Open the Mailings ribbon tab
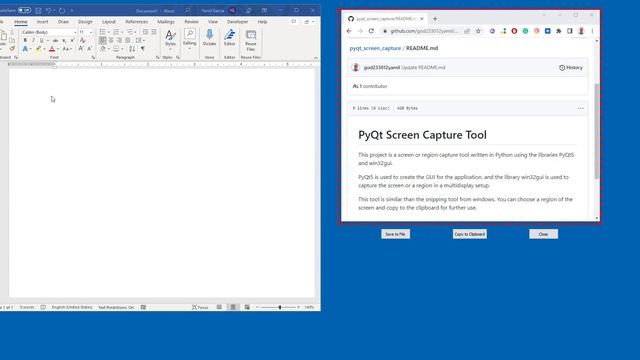The image size is (640, 360). click(166, 22)
